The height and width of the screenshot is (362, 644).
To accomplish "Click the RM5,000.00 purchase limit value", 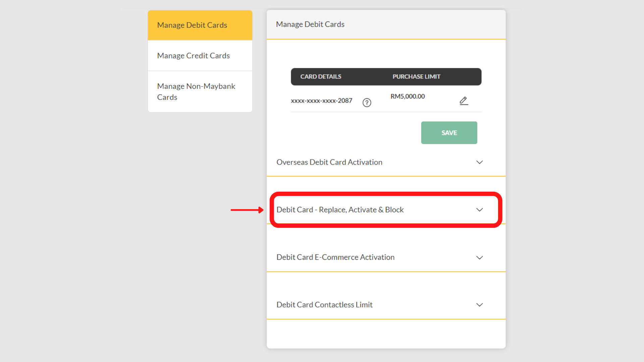I will pyautogui.click(x=408, y=97).
